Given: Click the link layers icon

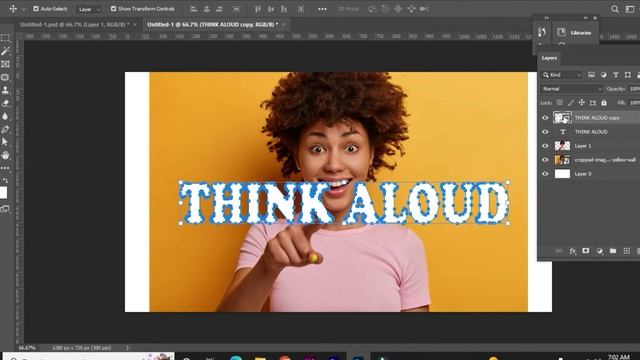Looking at the screenshot, I should click(x=559, y=251).
